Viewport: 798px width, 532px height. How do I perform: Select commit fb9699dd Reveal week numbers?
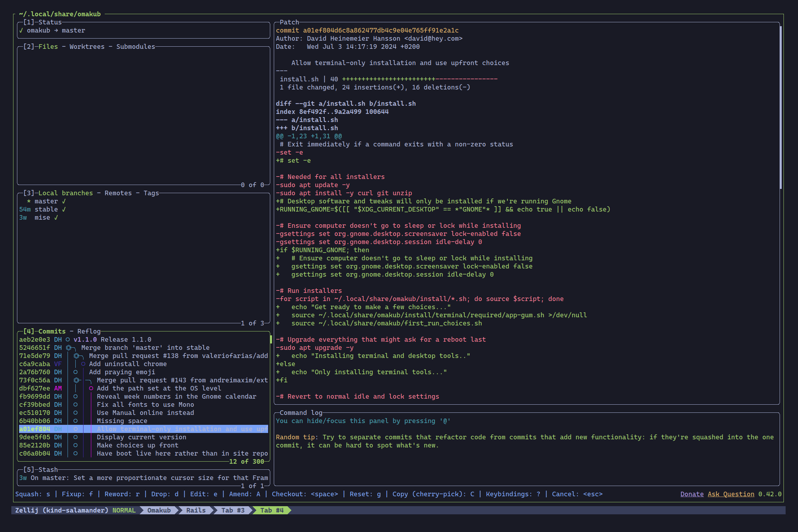pyautogui.click(x=143, y=397)
